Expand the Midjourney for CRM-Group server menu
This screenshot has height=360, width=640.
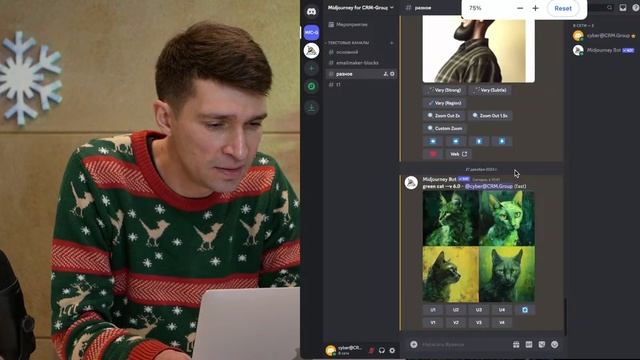click(x=361, y=7)
